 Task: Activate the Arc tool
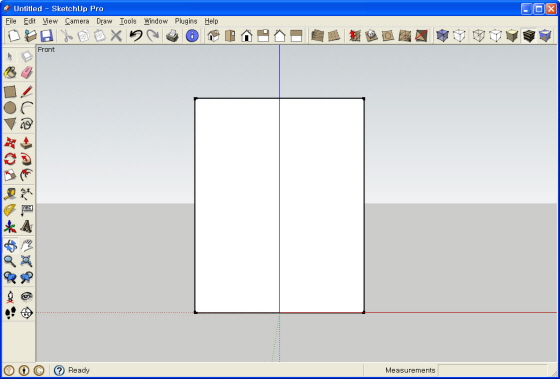point(26,108)
